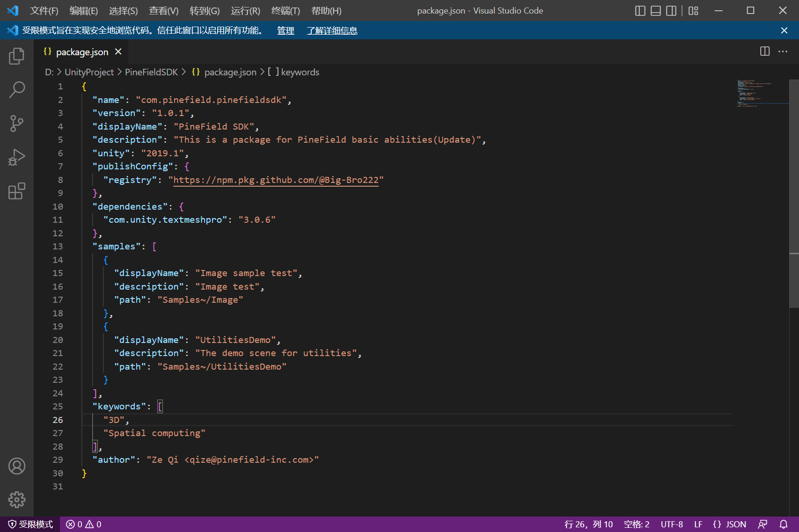Open the Explorer view in activity bar

tap(17, 56)
